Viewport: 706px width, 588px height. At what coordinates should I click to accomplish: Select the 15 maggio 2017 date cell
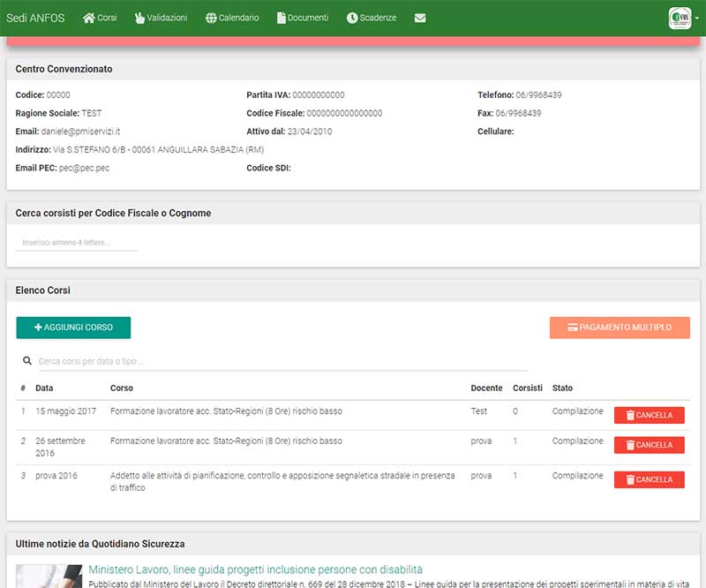pyautogui.click(x=65, y=411)
